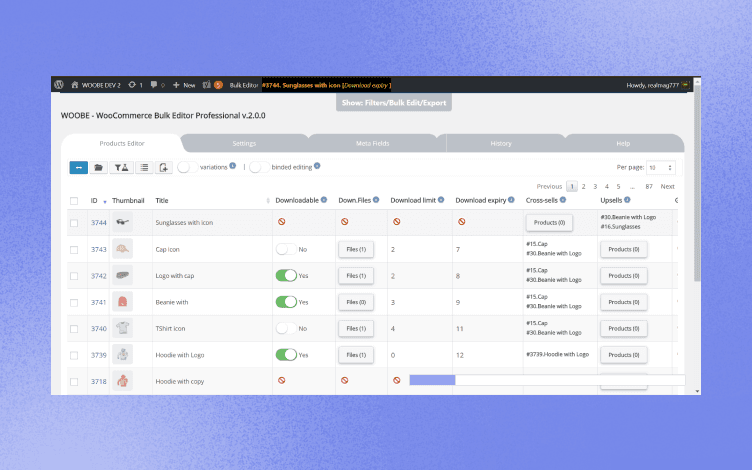The width and height of the screenshot is (752, 470).
Task: Go to page 2 of pagination
Action: 584,187
